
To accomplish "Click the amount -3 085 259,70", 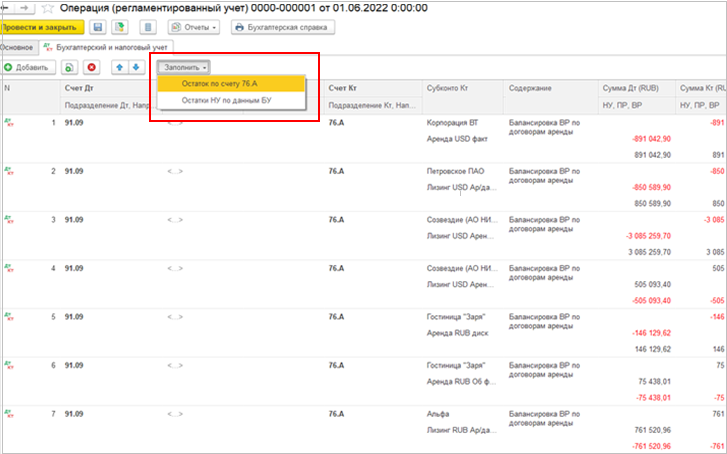I will [648, 236].
